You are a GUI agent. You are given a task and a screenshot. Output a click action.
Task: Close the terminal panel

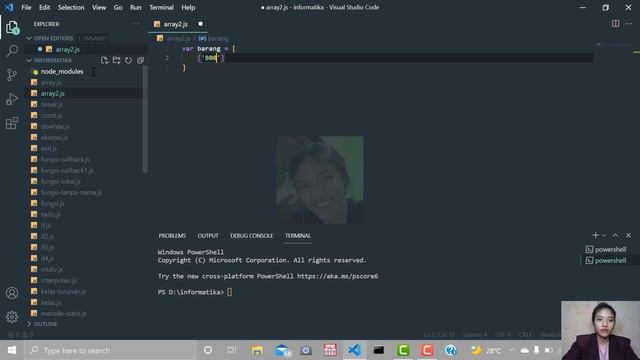629,235
